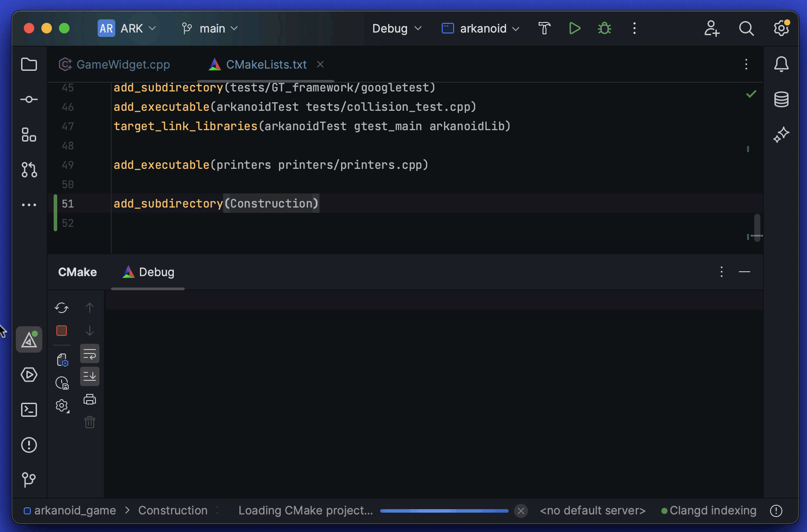Reload the CMake project
Image resolution: width=807 pixels, height=532 pixels.
[x=61, y=308]
